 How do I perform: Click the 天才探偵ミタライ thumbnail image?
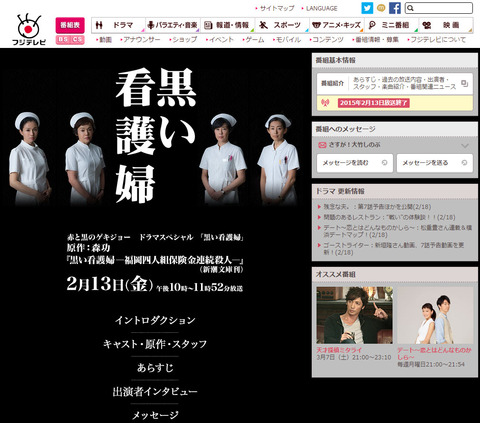(x=354, y=315)
